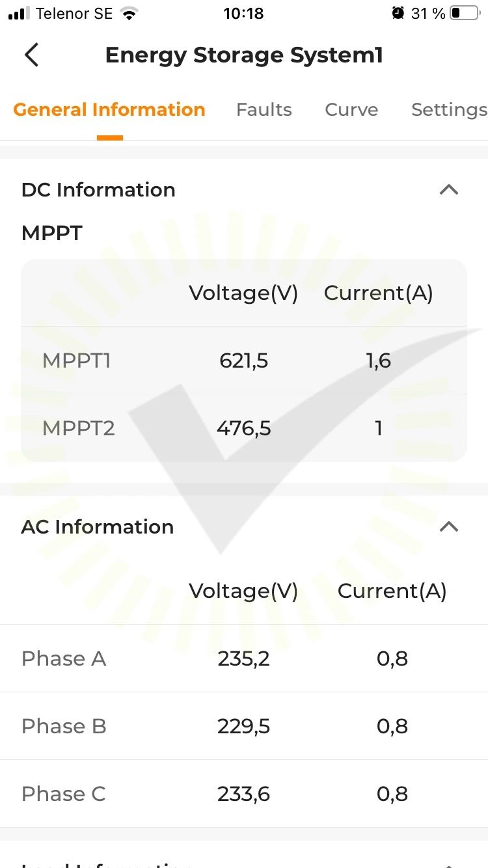This screenshot has height=868, width=488.
Task: Tap the MPPT1 voltage value 621,5
Action: click(244, 360)
